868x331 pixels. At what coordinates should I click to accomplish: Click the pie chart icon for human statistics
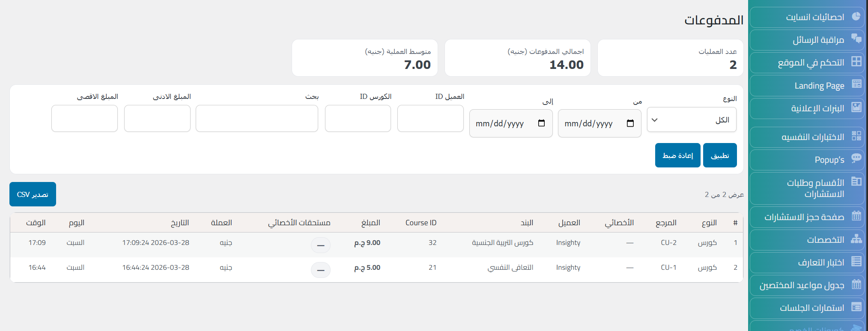point(856,17)
